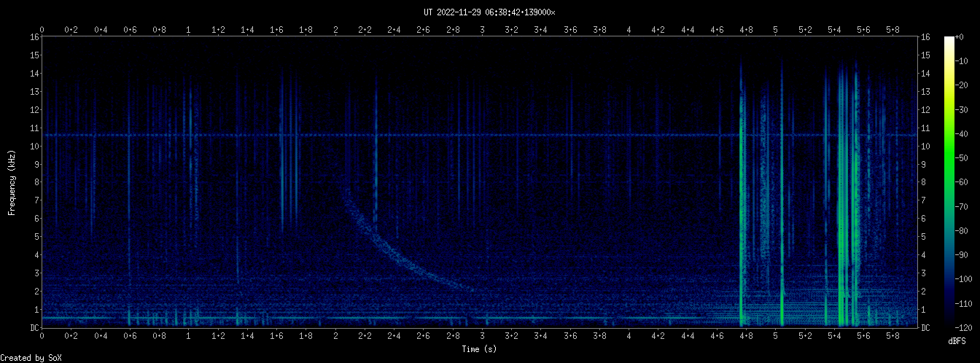Click the DC label on left frequency axis
This screenshot has height=363, width=980.
pos(34,328)
